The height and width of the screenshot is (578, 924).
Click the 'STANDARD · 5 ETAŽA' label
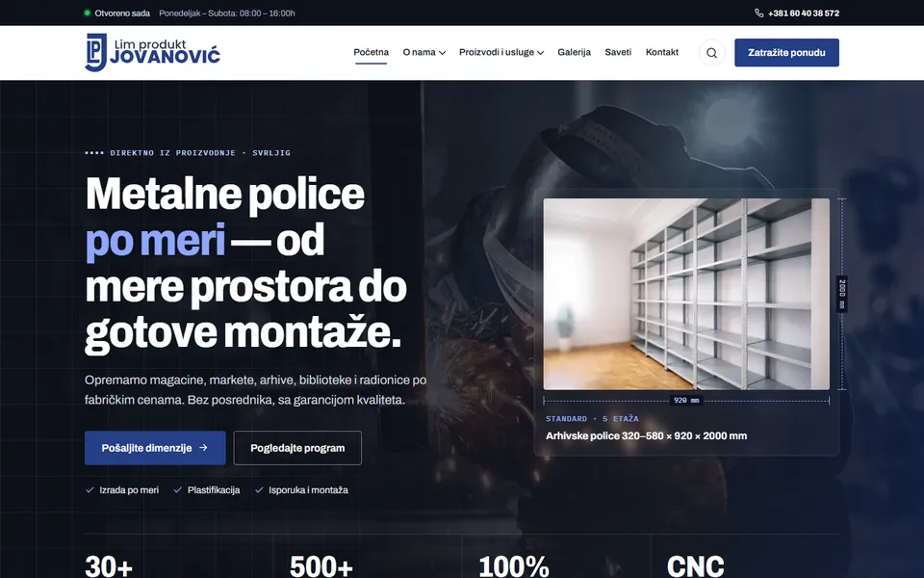pyautogui.click(x=592, y=419)
